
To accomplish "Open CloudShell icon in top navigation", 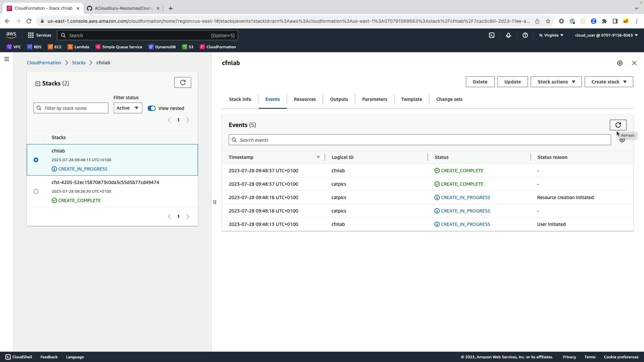I will click(x=492, y=35).
